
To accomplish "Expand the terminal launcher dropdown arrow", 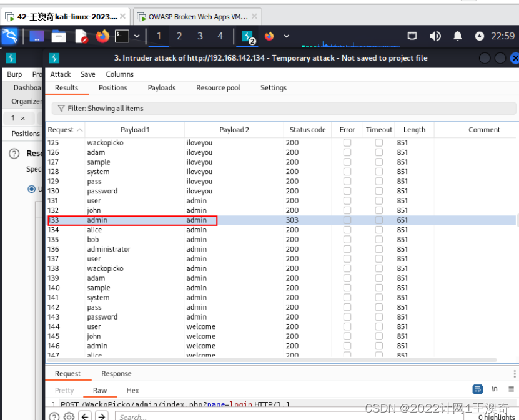I will click(137, 36).
